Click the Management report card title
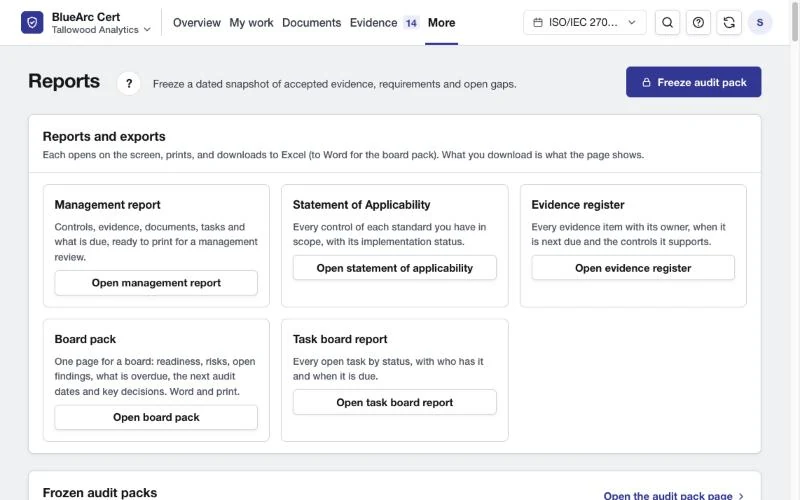 [107, 205]
